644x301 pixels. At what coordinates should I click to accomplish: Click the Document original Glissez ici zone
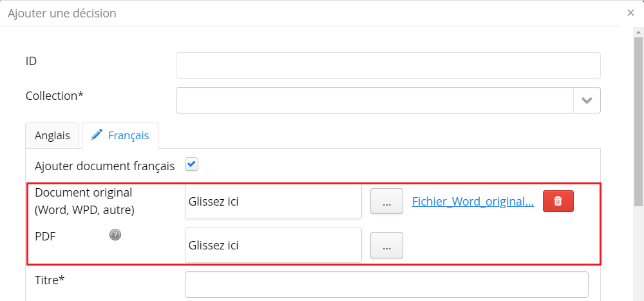[x=273, y=202]
